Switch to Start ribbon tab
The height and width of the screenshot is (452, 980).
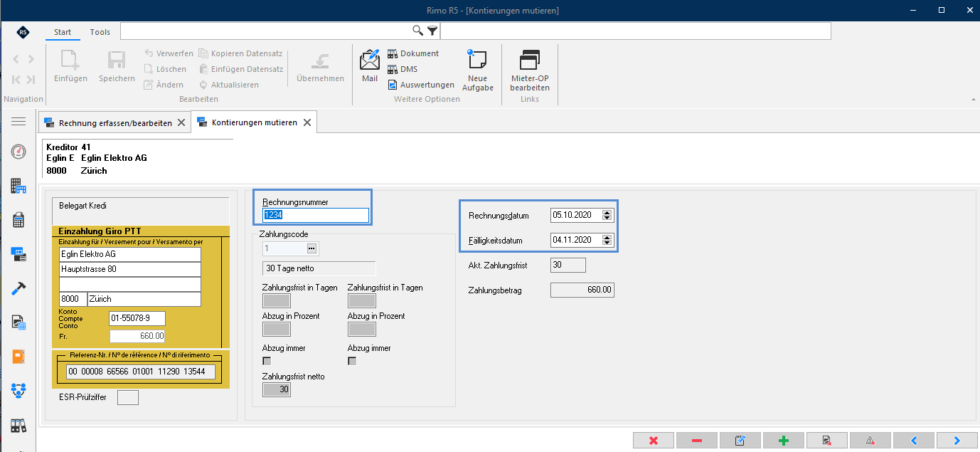coord(63,32)
